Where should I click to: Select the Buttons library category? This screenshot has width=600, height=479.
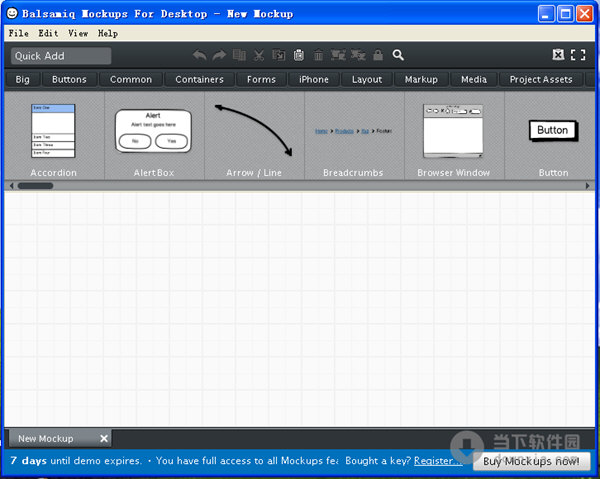(x=69, y=80)
